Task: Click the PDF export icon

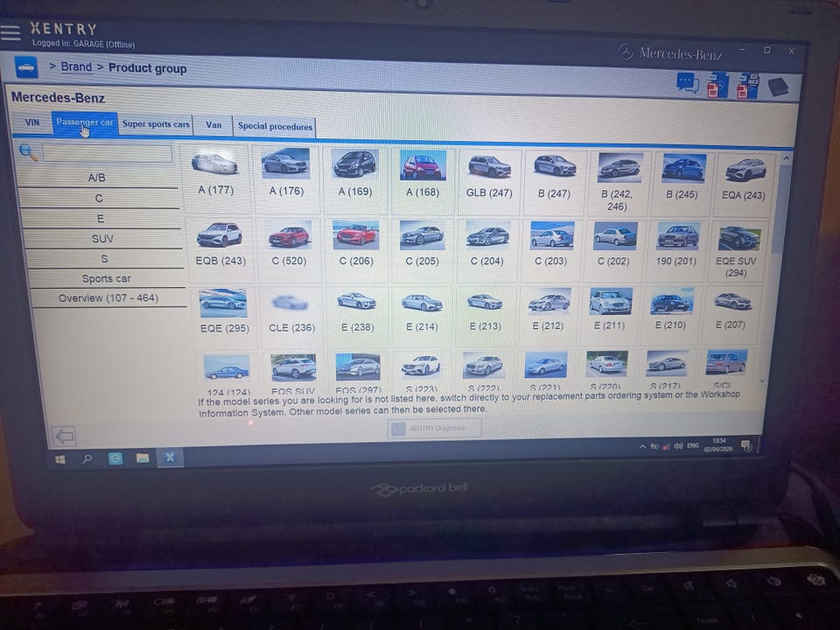Action: pos(717,85)
